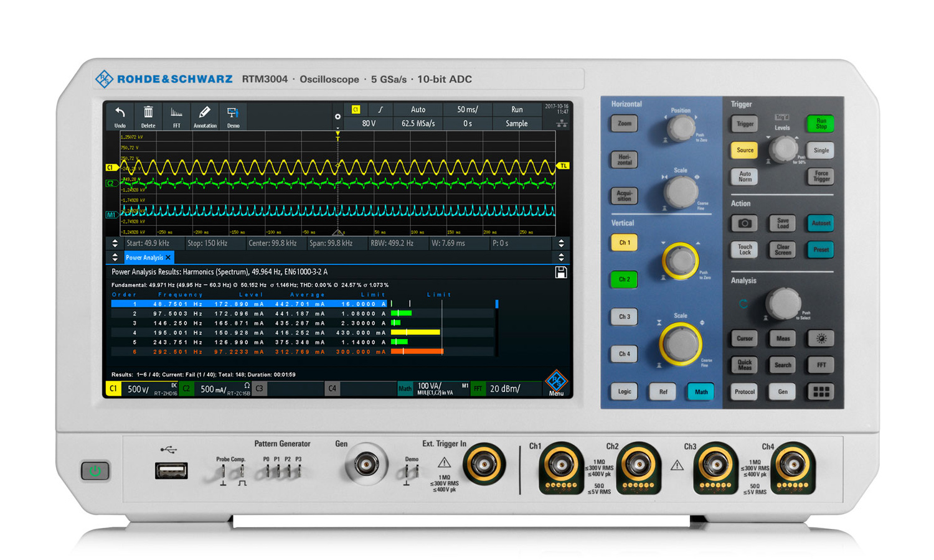Toggle the yellow Ch 1 hardware button

(624, 243)
